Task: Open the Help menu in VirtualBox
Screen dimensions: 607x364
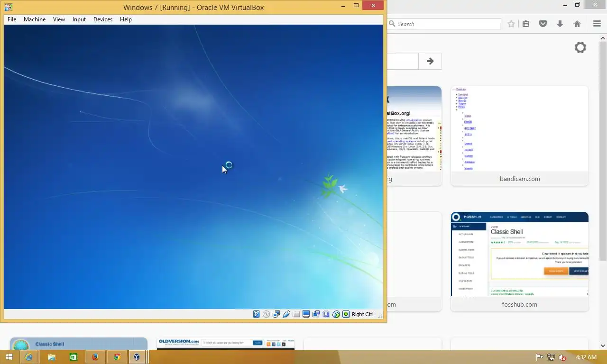Action: (x=126, y=19)
